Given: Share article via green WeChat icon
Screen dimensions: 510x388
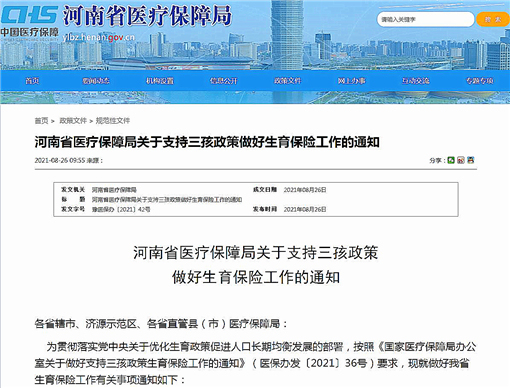Looking at the screenshot, I should (451, 160).
